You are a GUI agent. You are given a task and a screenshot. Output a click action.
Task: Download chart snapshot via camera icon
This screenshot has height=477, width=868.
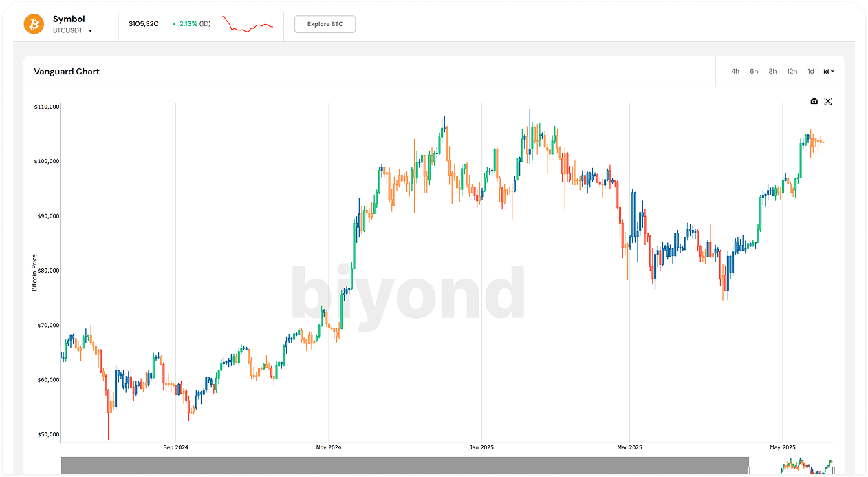click(814, 101)
